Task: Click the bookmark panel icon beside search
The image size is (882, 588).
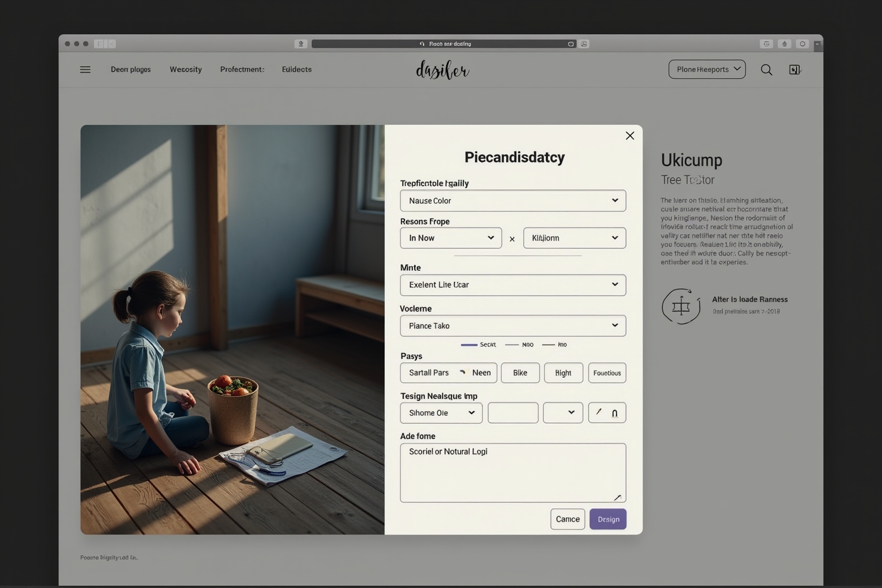Action: 795,69
